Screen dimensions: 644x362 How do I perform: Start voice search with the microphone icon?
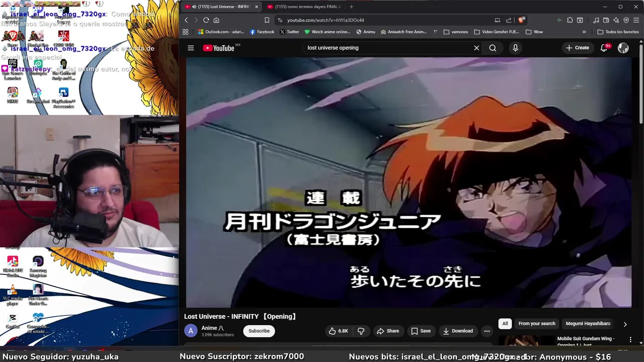click(515, 48)
